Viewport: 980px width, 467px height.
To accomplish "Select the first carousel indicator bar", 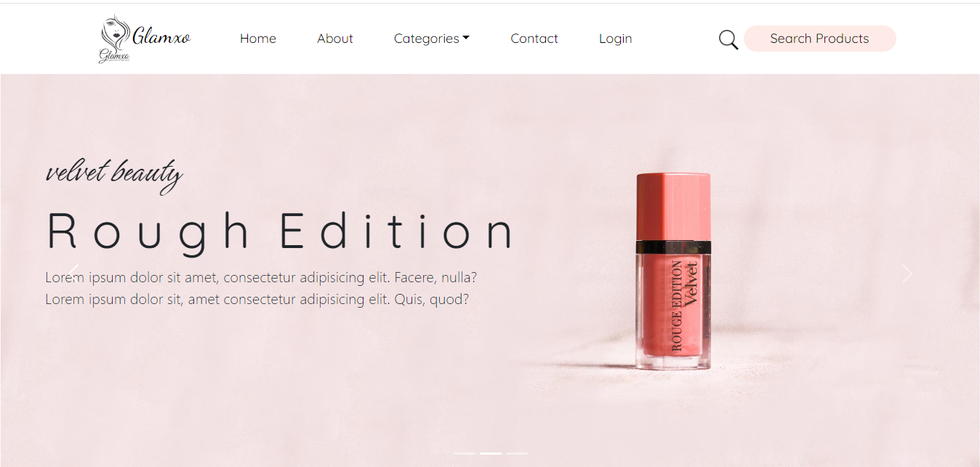I will (x=465, y=453).
